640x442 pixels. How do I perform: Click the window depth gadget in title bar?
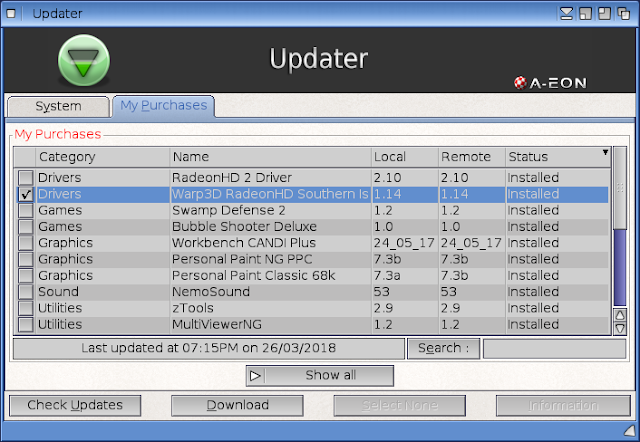click(623, 13)
